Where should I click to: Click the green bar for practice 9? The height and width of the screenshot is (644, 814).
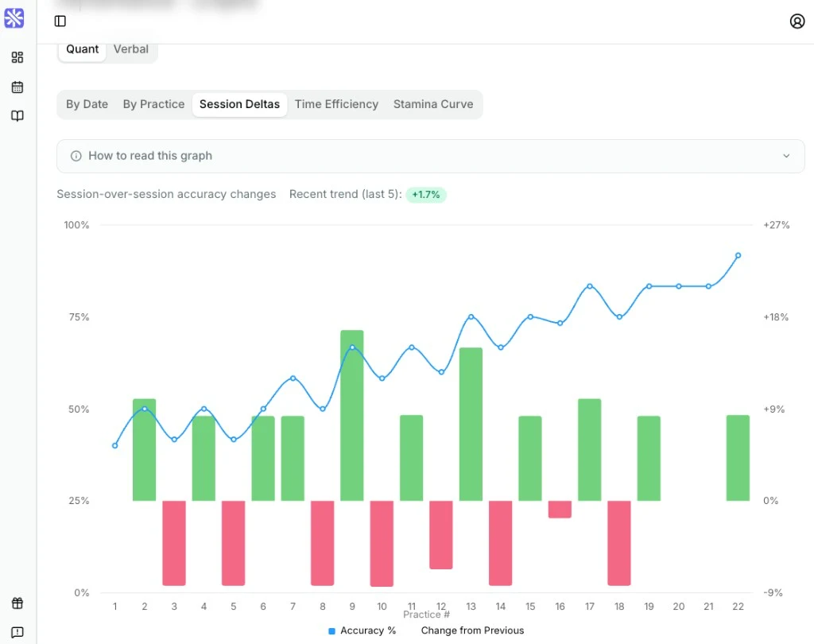click(352, 416)
